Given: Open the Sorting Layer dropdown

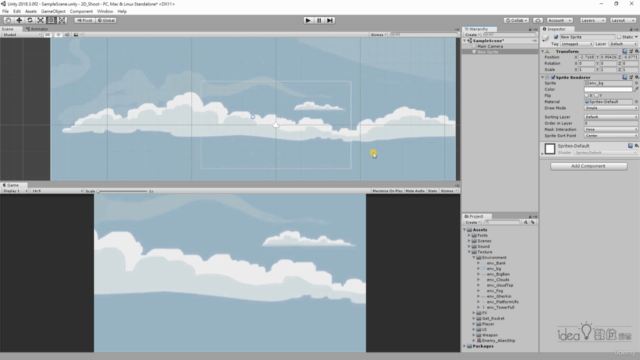Looking at the screenshot, I should click(611, 117).
